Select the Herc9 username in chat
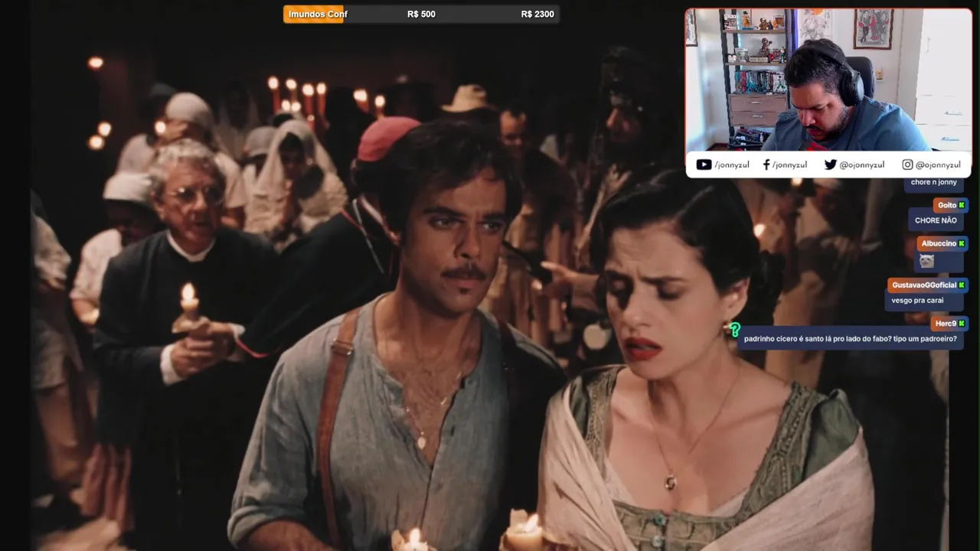 (x=946, y=323)
